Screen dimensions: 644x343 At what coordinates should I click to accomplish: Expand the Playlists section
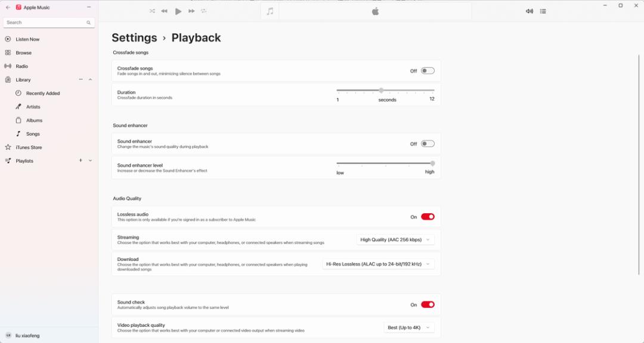pos(91,161)
